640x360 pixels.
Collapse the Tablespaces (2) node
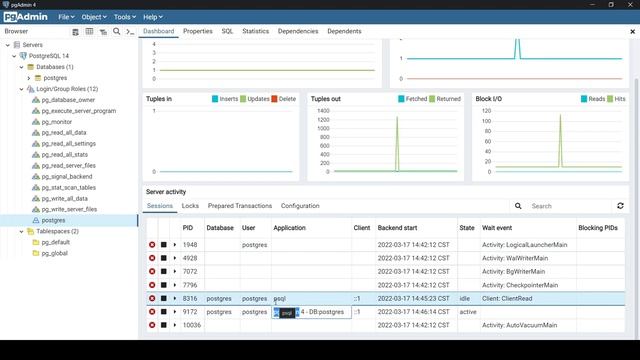(22, 231)
